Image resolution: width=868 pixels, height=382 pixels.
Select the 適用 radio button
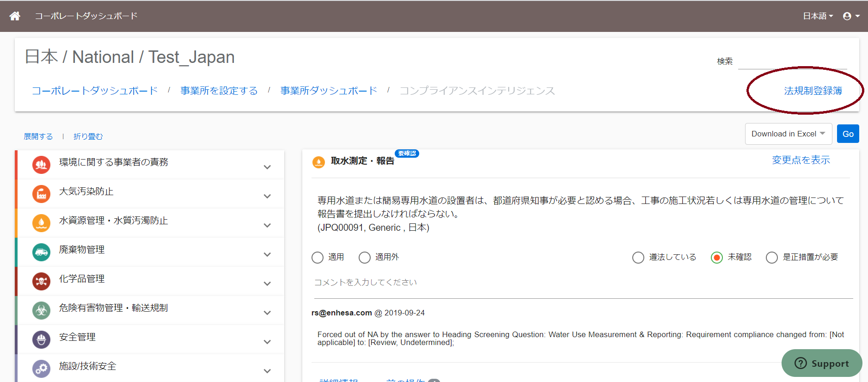(318, 258)
